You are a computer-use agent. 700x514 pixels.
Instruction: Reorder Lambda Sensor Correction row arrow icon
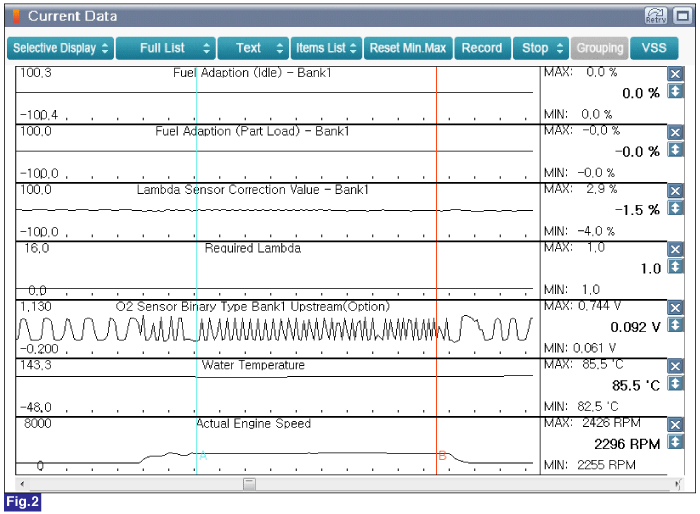675,208
